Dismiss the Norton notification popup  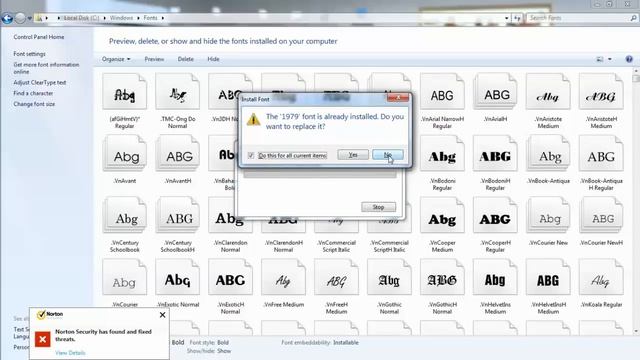(162, 315)
